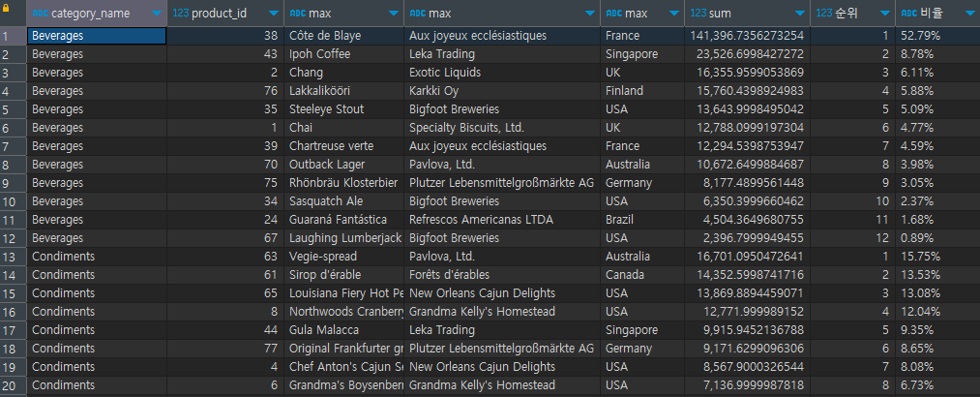The height and width of the screenshot is (397, 980).
Task: Select sum cell 23,526.6998427272
Action: [748, 54]
